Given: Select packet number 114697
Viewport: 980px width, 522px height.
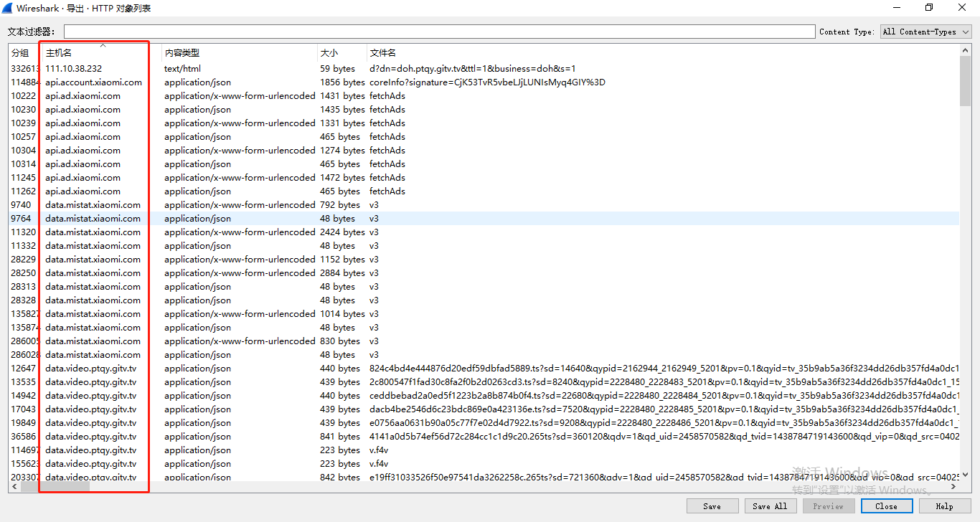Looking at the screenshot, I should pyautogui.click(x=26, y=450).
